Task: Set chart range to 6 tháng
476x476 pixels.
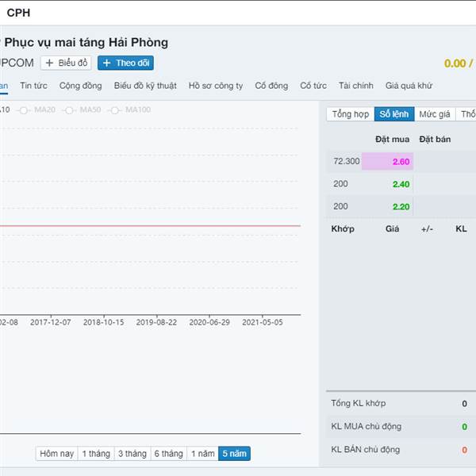Action: click(x=168, y=454)
